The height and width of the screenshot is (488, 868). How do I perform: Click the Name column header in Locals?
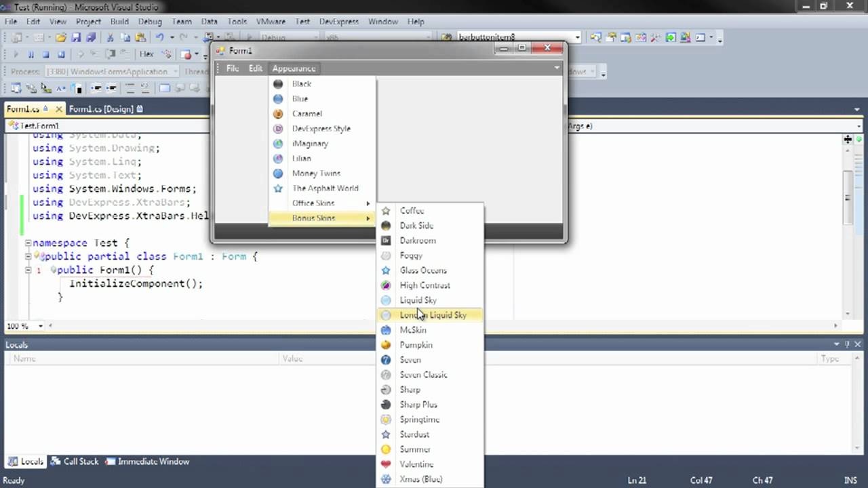click(142, 359)
